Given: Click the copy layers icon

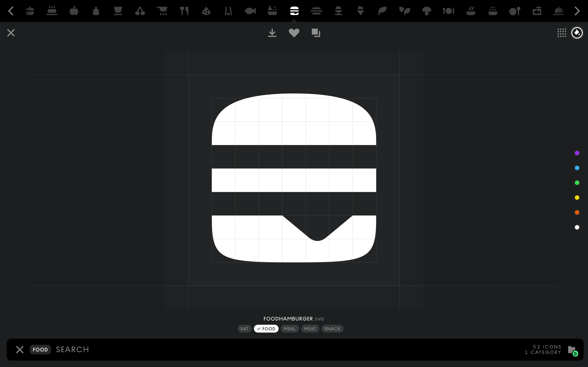Looking at the screenshot, I should [x=316, y=33].
